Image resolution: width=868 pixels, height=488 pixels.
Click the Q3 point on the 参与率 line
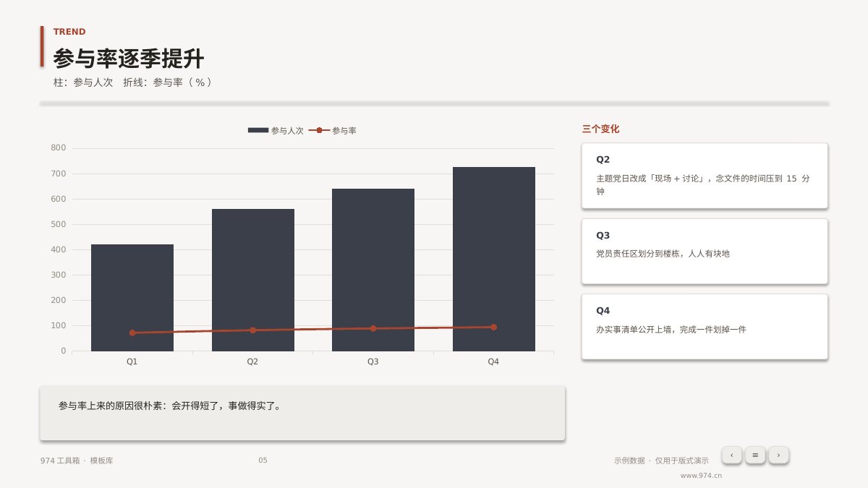click(x=373, y=328)
